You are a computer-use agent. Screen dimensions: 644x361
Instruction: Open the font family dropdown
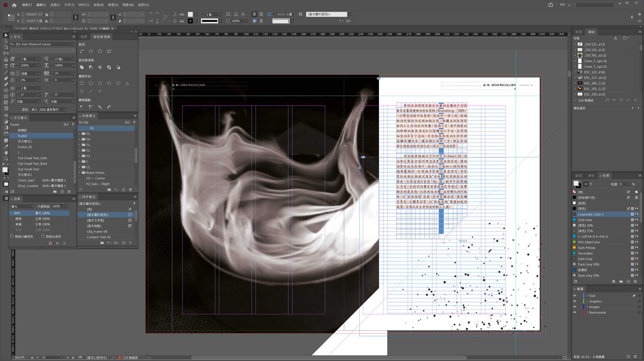(x=73, y=44)
